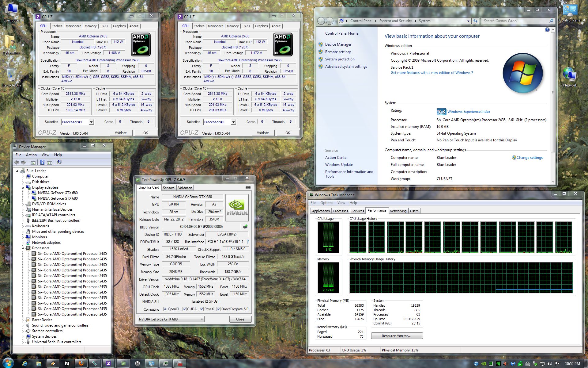
Task: Click Device Manager blue help toolbar icon
Action: [x=42, y=162]
